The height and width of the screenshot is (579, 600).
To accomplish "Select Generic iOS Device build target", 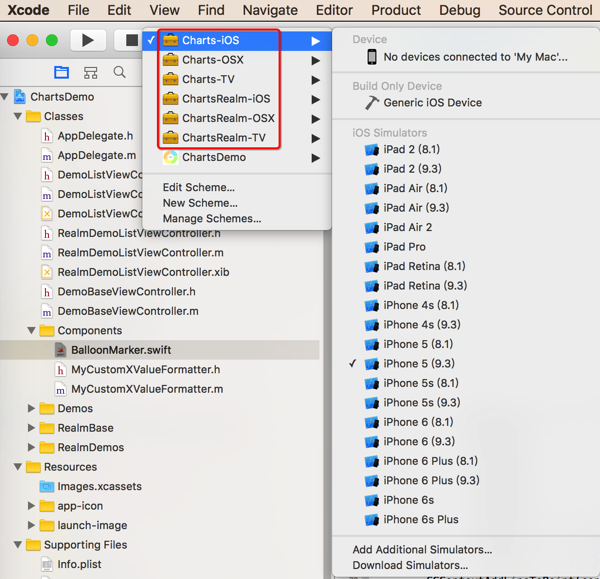I will coord(466,103).
